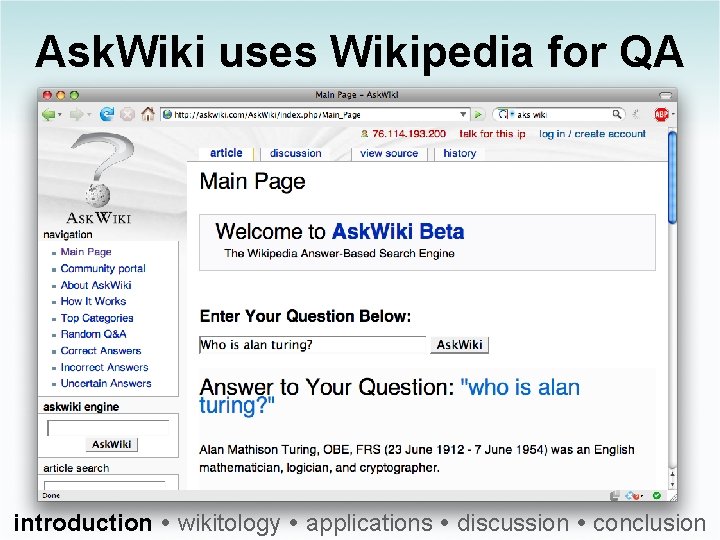
Task: Open the Community portal link
Action: (x=103, y=268)
